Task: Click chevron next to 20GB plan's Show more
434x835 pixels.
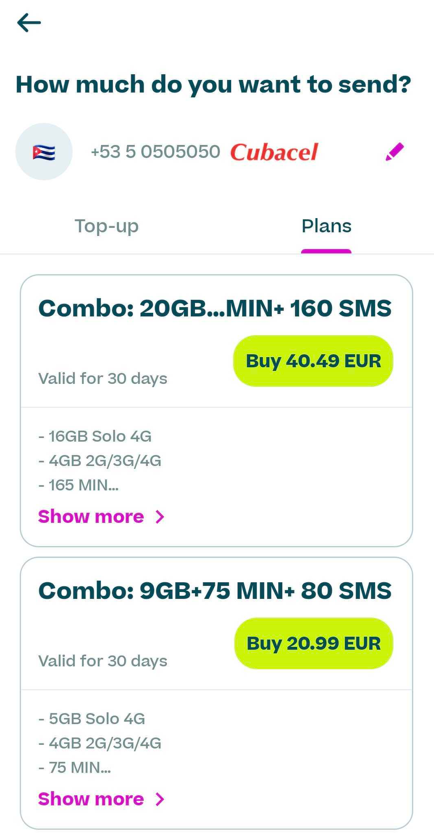Action: pyautogui.click(x=160, y=517)
